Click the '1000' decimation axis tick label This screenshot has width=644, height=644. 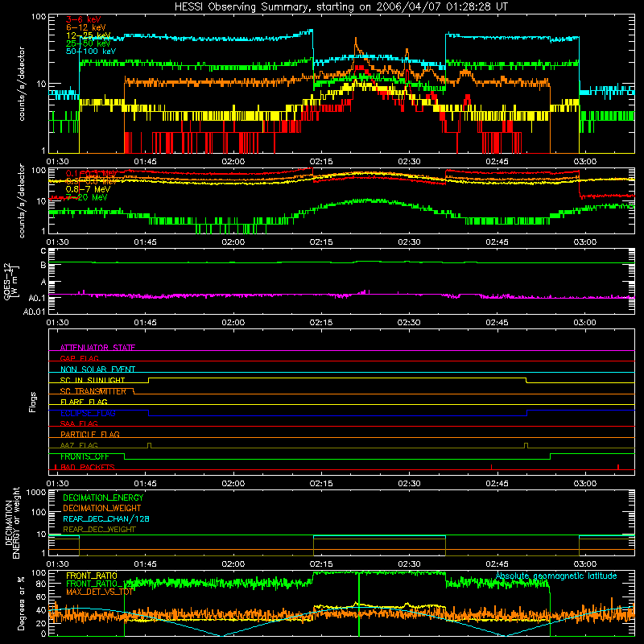pos(36,493)
